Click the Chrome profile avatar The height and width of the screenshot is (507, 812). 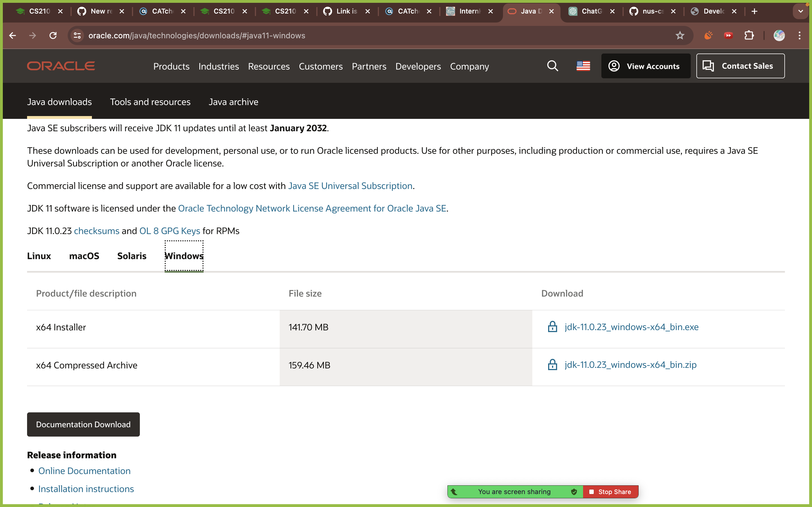(779, 35)
